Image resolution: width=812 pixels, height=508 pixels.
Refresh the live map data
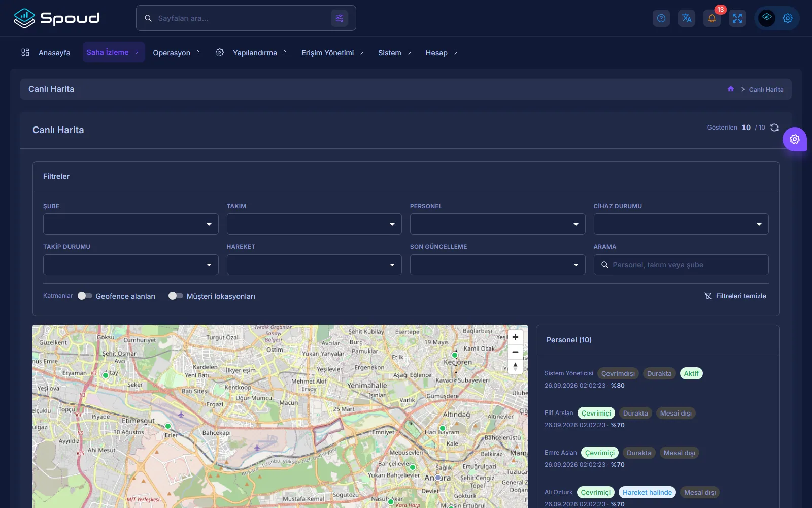774,128
